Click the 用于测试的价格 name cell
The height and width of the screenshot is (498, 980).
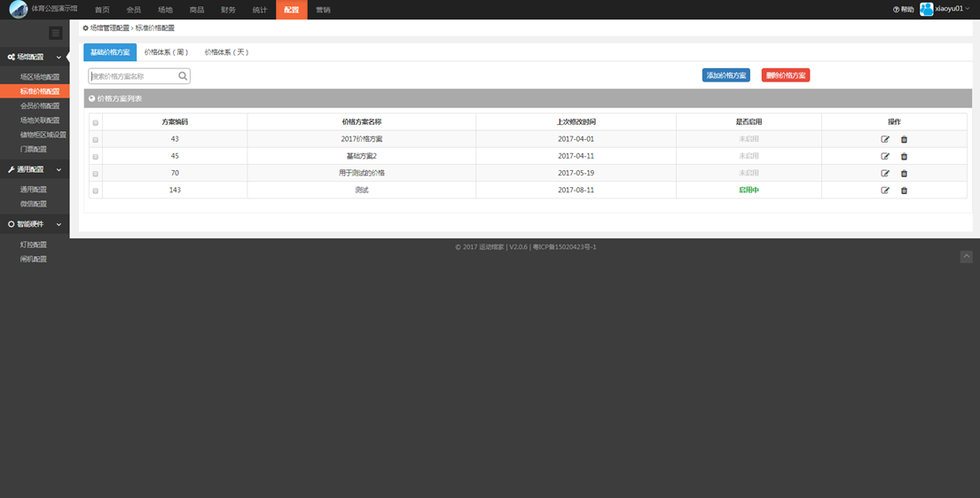point(361,173)
